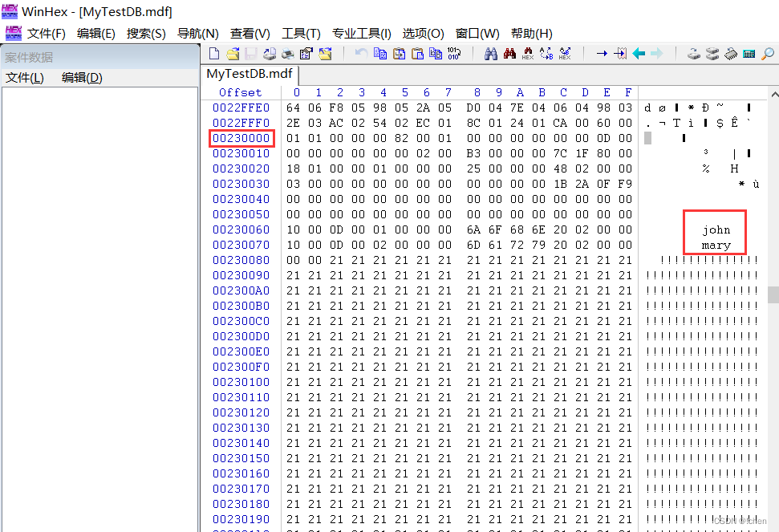Click the Offset column header
779x532 pixels.
point(240,92)
